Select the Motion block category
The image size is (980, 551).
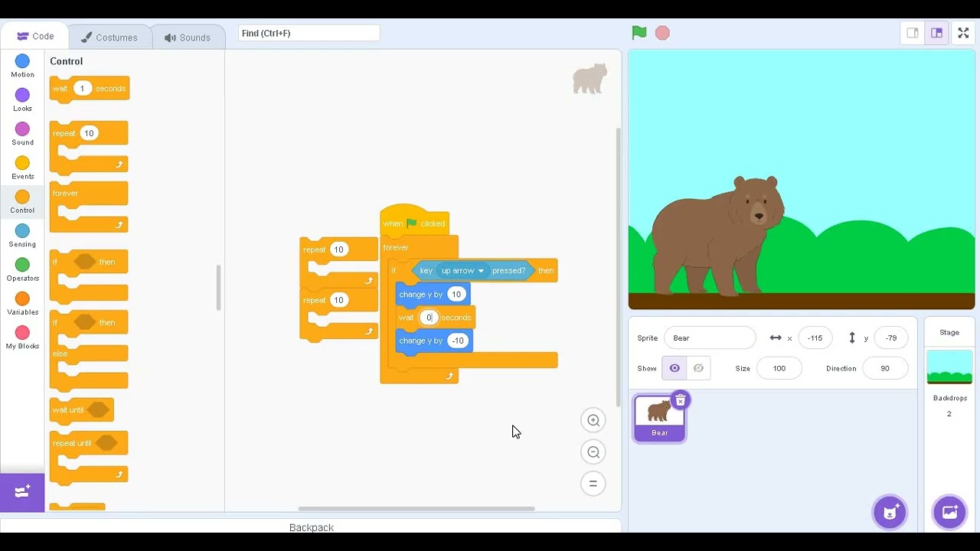22,66
